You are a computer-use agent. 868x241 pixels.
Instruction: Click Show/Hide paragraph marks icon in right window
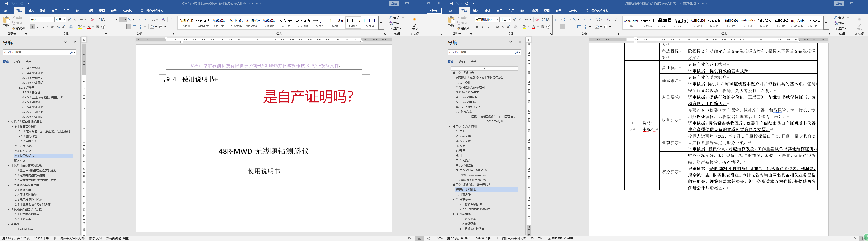tap(616, 19)
